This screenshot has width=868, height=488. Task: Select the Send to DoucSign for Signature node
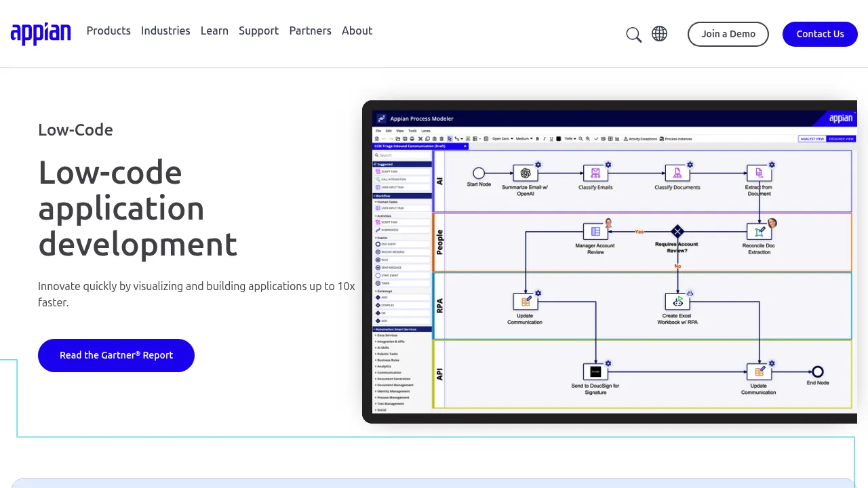click(x=595, y=371)
